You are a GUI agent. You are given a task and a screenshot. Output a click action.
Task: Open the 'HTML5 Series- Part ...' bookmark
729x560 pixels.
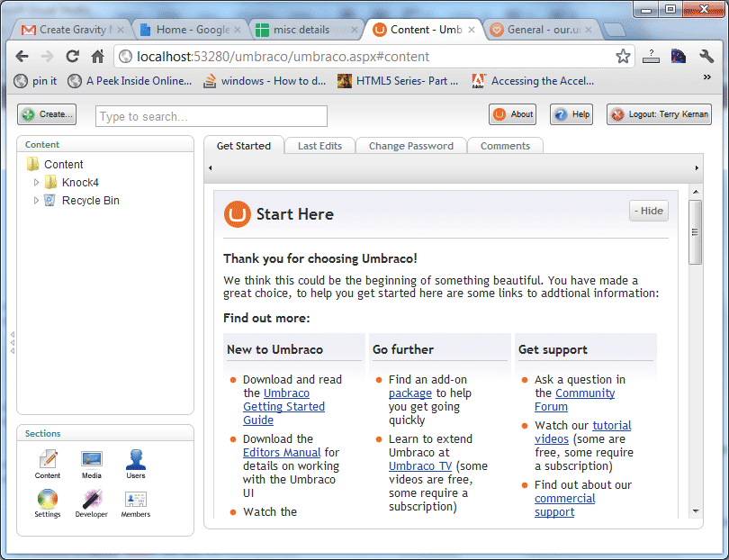(398, 81)
